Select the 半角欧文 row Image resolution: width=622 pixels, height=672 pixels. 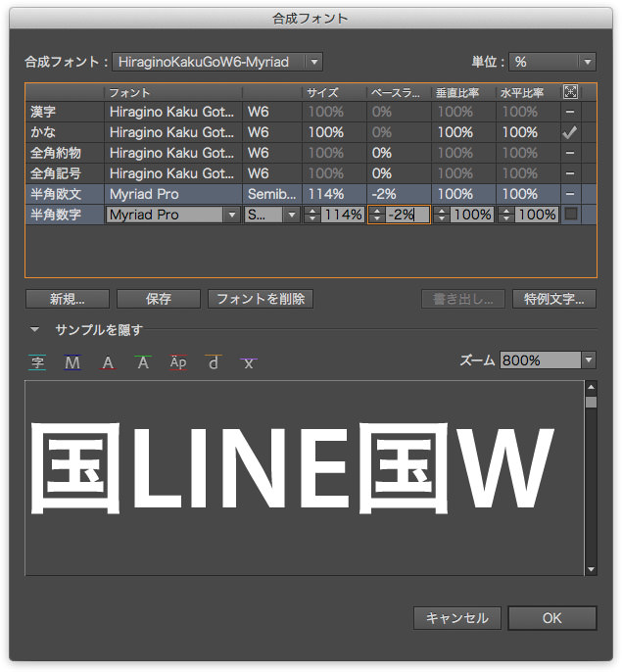(x=311, y=194)
